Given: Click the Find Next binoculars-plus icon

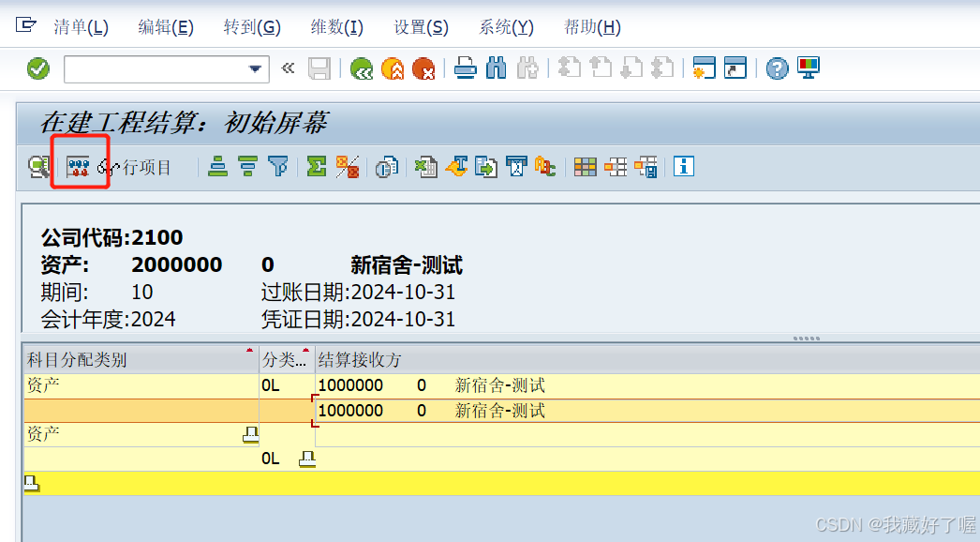Looking at the screenshot, I should click(527, 68).
